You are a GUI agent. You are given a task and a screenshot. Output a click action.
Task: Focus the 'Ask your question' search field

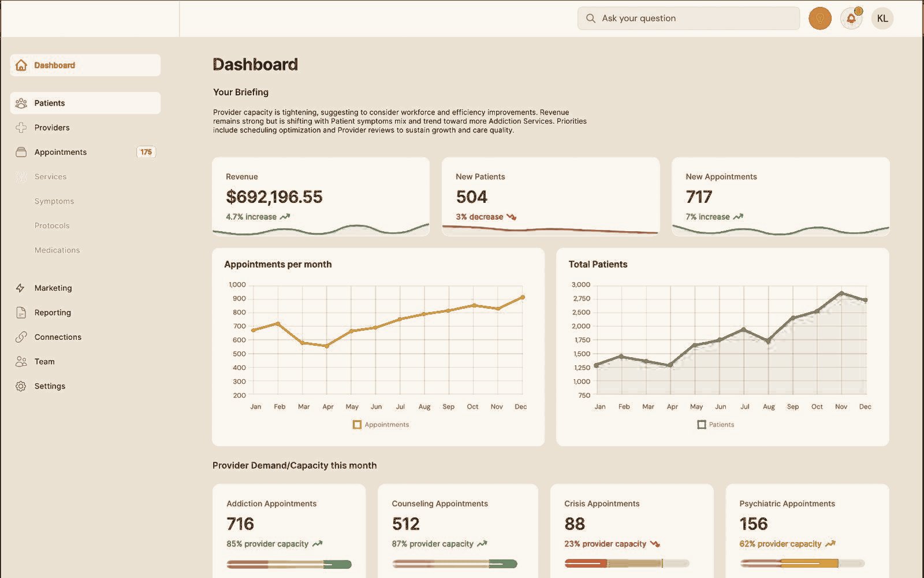tap(688, 18)
